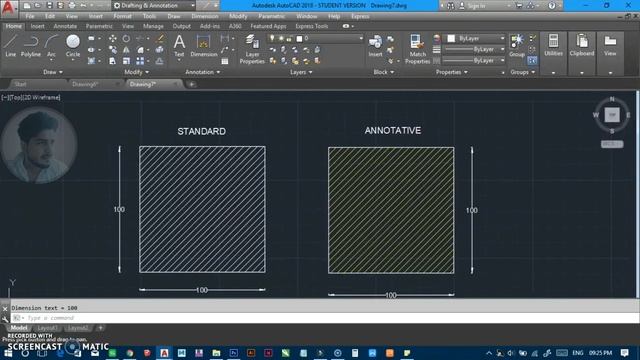This screenshot has height=360, width=640.
Task: Select the Arc tool
Action: pos(51,46)
